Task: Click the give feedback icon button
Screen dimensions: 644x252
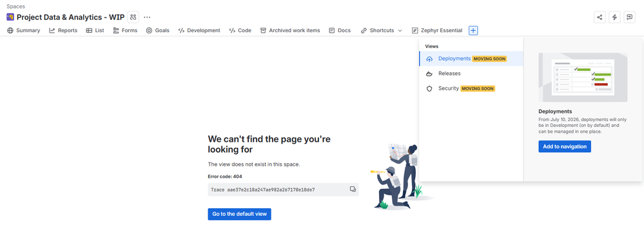Action: (x=629, y=17)
